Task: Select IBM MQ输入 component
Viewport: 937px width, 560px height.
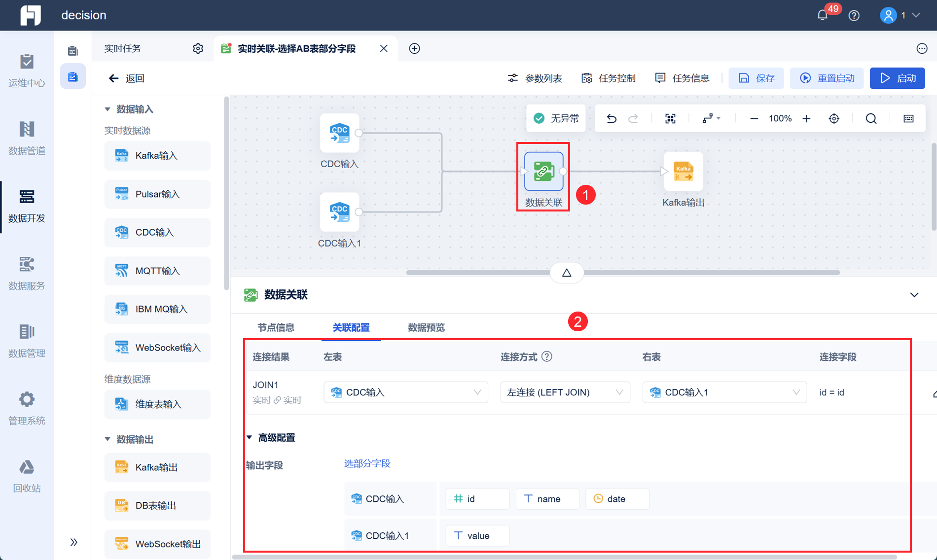Action: click(x=157, y=309)
